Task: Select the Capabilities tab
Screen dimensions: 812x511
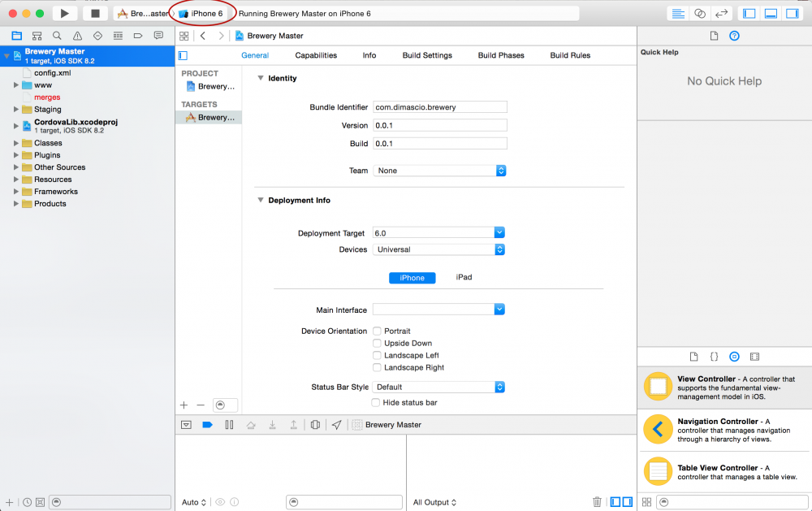Action: (x=316, y=55)
